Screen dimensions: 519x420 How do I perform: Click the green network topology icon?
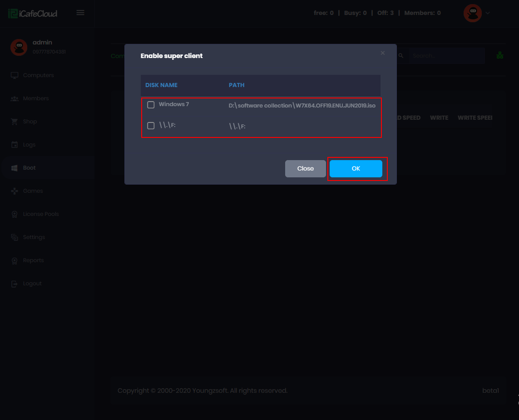tap(500, 55)
